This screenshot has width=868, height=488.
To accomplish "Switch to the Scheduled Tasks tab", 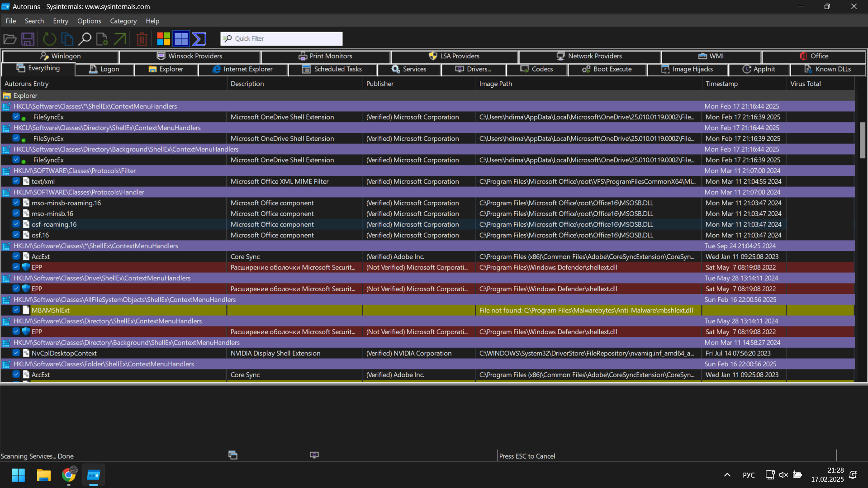I will coord(332,69).
